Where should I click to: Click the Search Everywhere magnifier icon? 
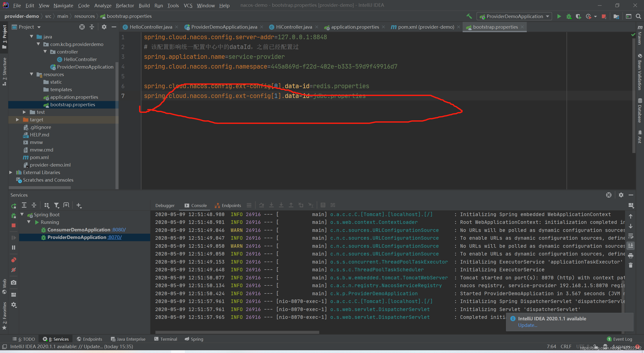(x=638, y=16)
